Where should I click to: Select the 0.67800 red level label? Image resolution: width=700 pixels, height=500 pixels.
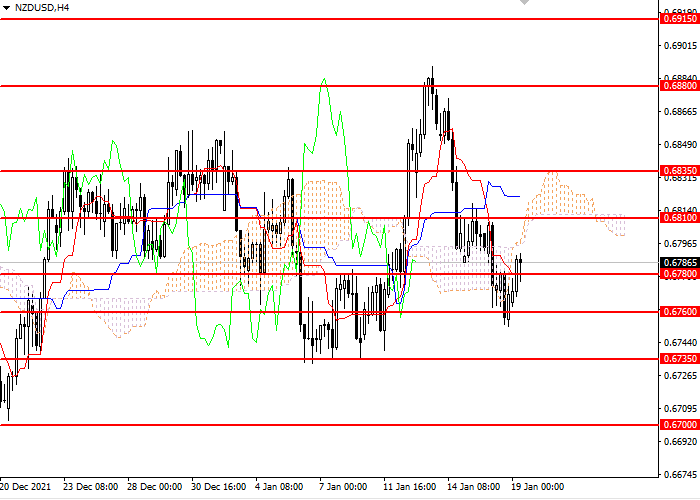[x=679, y=274]
